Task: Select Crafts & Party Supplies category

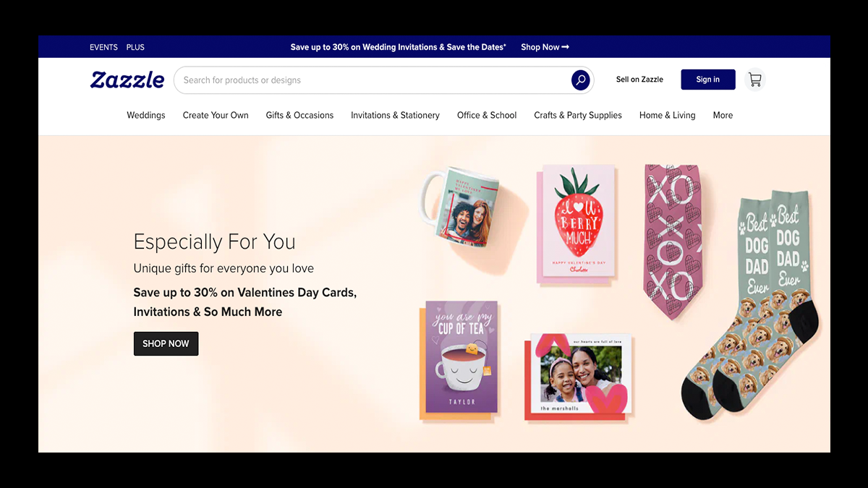Action: 578,115
